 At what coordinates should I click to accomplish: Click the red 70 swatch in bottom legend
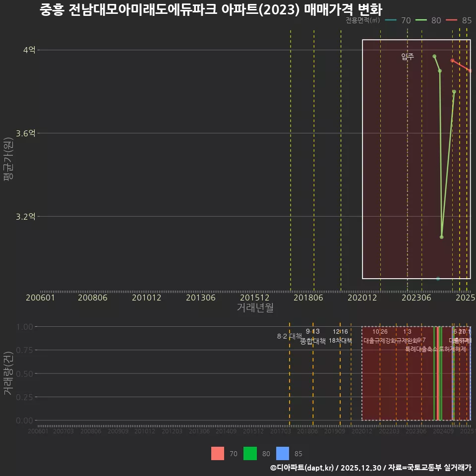(x=217, y=453)
